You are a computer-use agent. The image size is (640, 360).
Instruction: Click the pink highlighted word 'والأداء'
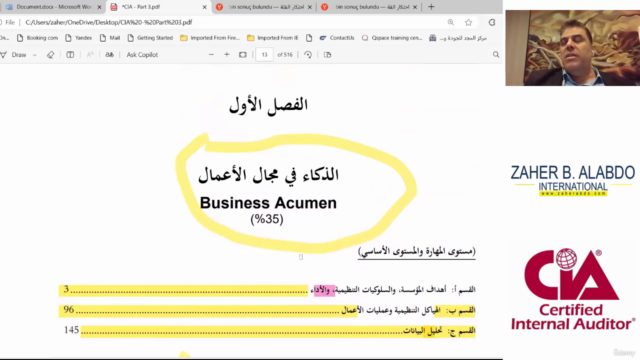(324, 290)
